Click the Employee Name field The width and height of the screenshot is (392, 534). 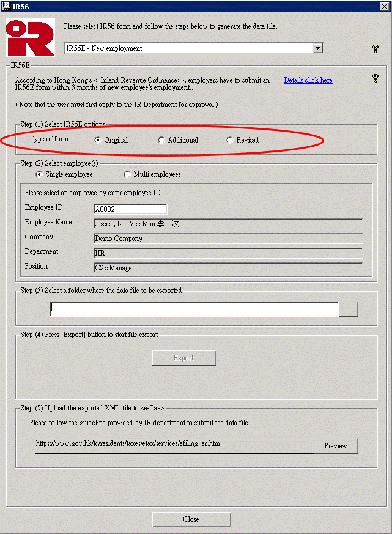pos(227,224)
